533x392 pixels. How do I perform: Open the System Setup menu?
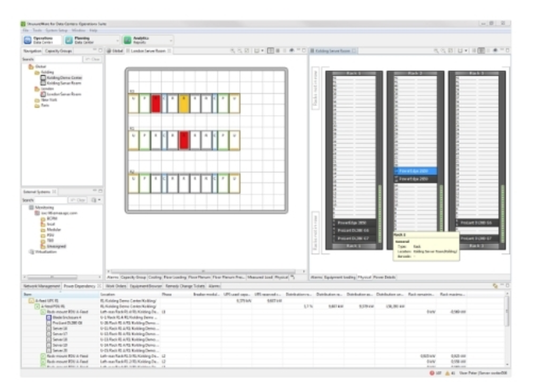click(56, 30)
